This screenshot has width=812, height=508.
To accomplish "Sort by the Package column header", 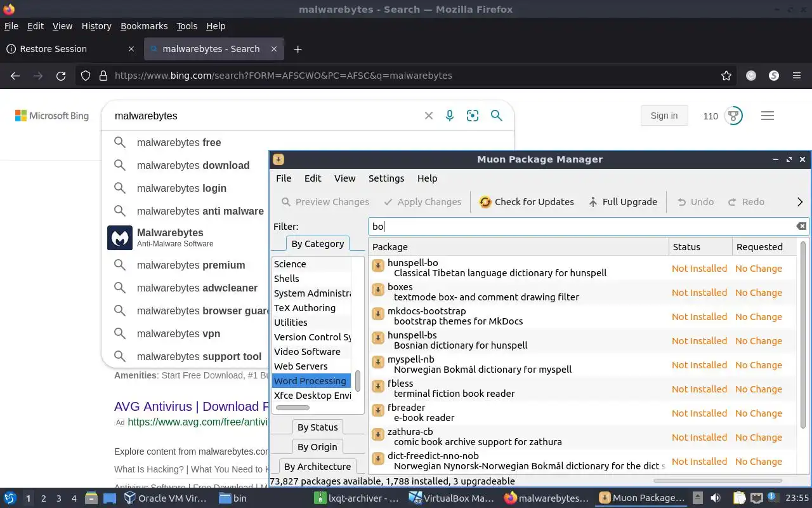I will [x=518, y=247].
